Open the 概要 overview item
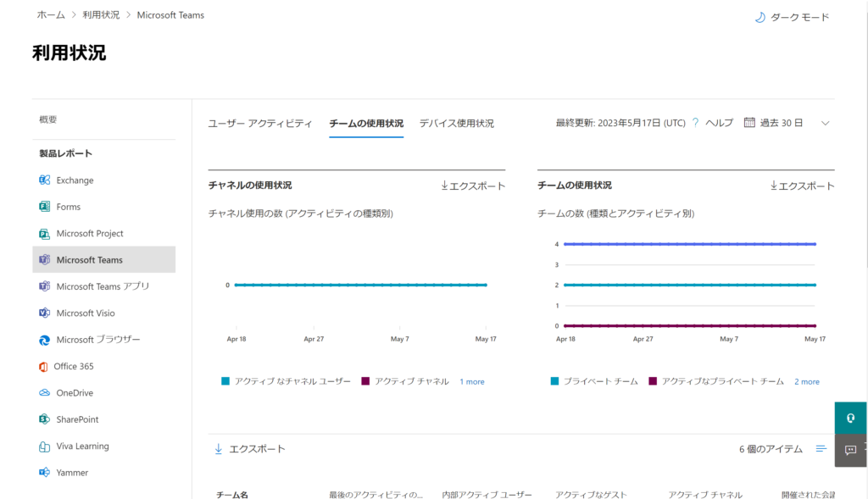The height and width of the screenshot is (499, 868). point(48,119)
